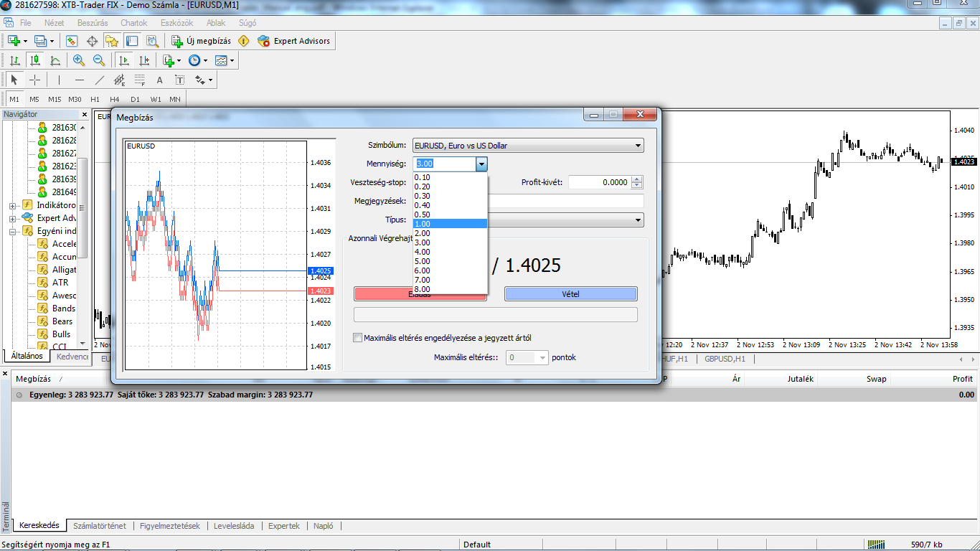The height and width of the screenshot is (551, 980).
Task: Choose 0.50 in the volume list
Action: 450,214
